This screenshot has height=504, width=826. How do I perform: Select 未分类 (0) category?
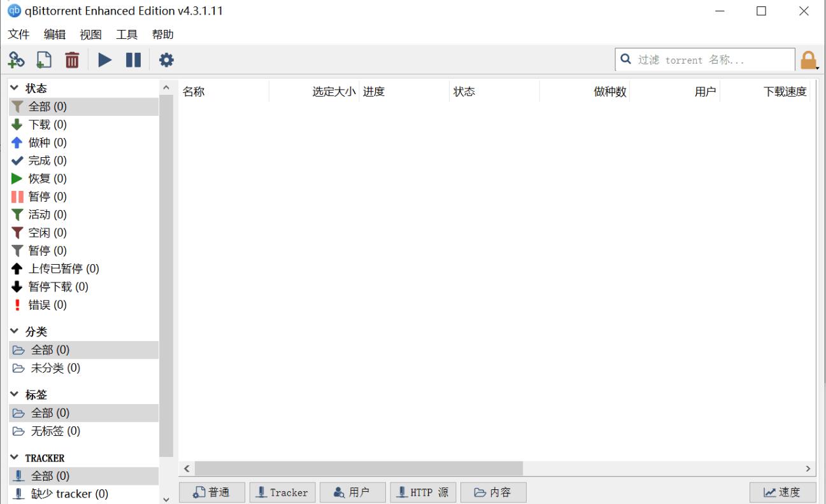[83, 368]
